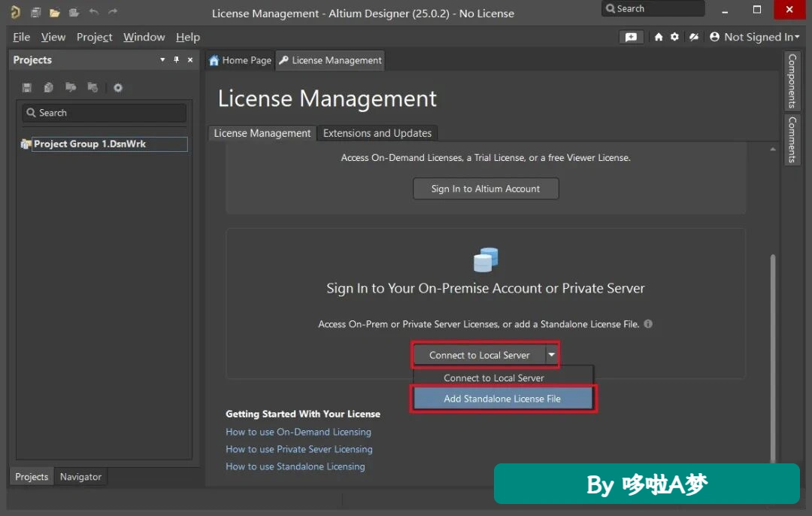Go to the home page via the house icon

click(658, 37)
